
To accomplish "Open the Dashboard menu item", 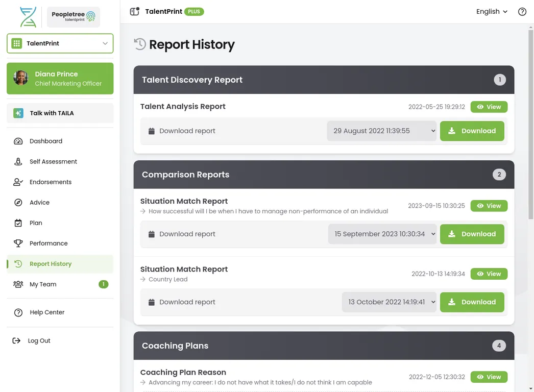I will click(60, 141).
